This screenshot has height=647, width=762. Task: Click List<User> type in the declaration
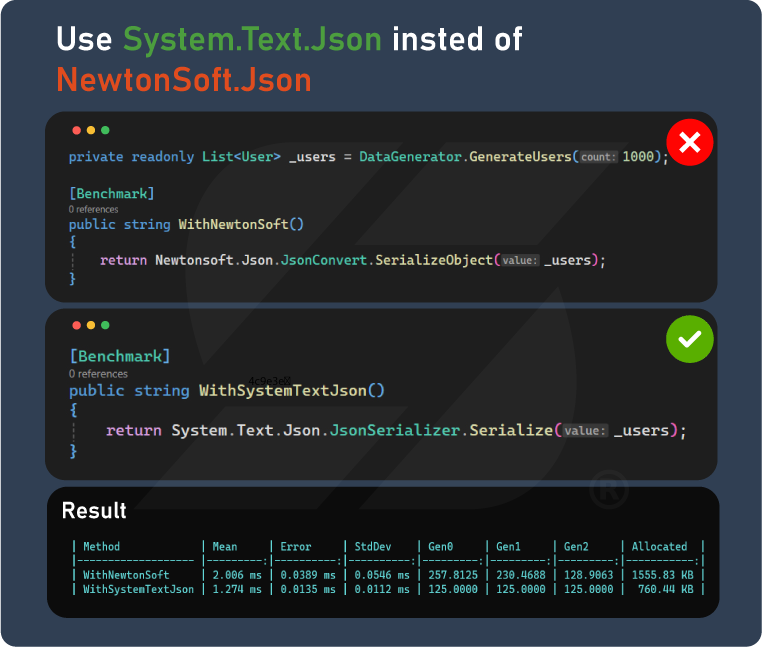[241, 157]
